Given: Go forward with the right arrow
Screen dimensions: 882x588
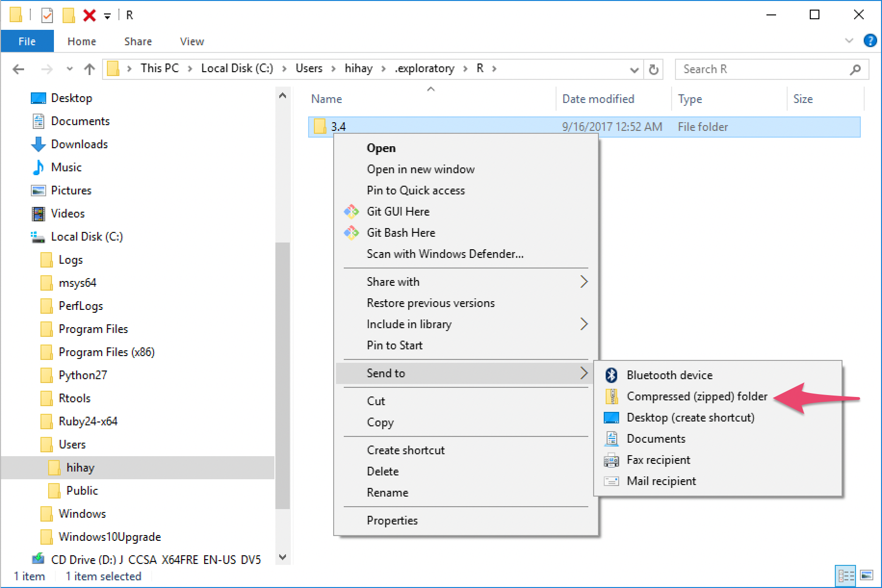Looking at the screenshot, I should click(47, 69).
